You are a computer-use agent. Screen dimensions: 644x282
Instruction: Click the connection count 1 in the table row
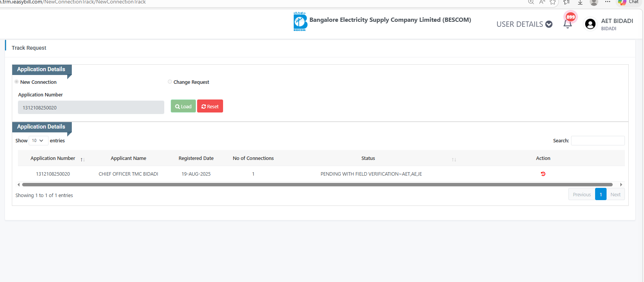pos(253,174)
